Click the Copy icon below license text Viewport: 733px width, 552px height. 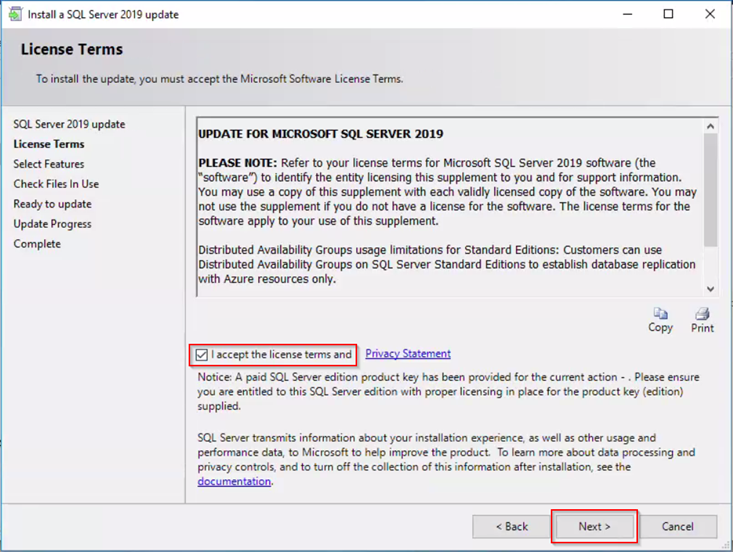[x=660, y=313]
